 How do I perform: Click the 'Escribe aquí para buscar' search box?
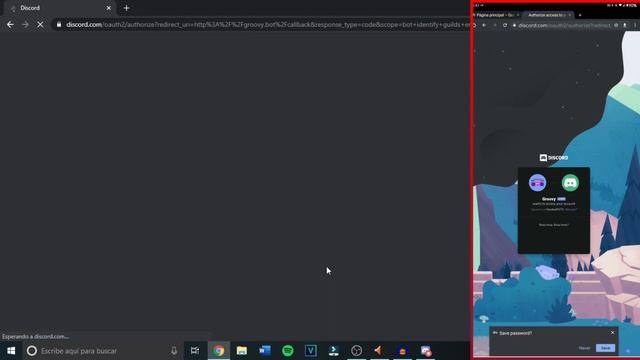pyautogui.click(x=102, y=351)
